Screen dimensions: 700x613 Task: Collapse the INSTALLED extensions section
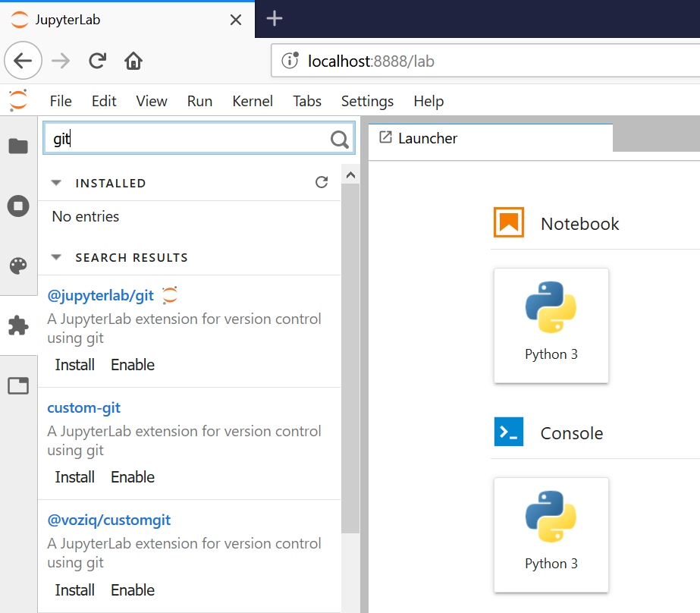[55, 182]
